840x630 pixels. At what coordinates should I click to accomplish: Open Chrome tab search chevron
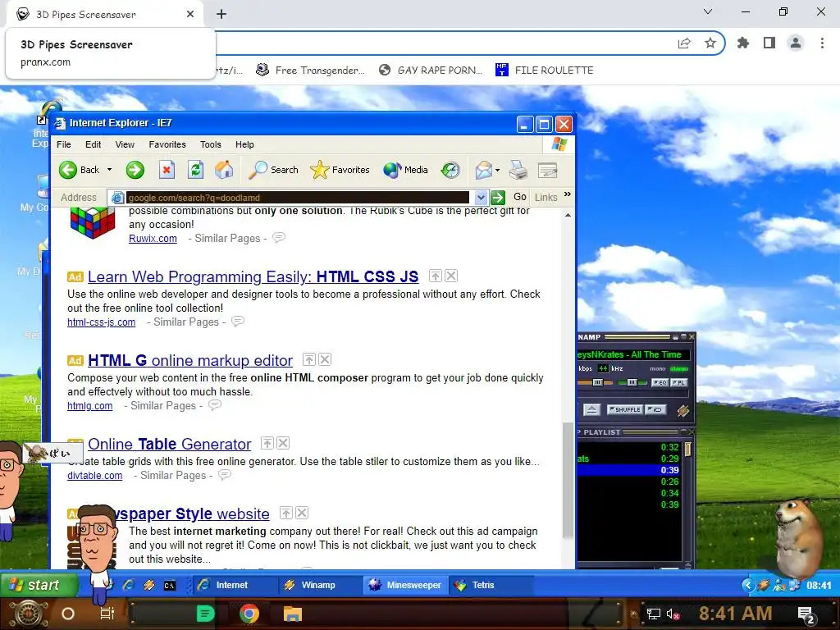(708, 11)
